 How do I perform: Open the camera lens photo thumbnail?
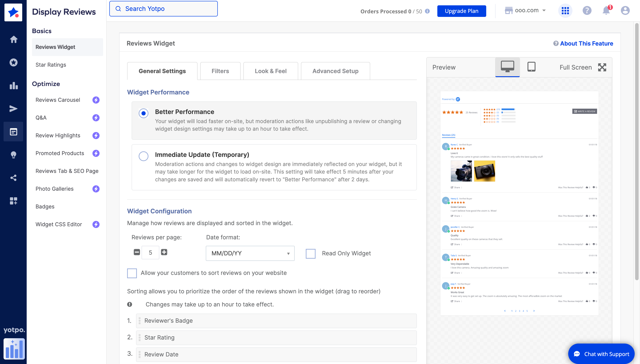pyautogui.click(x=461, y=171)
